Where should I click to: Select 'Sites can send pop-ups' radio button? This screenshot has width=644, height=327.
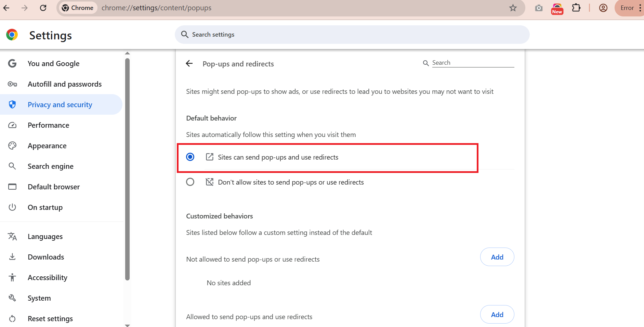pyautogui.click(x=190, y=157)
